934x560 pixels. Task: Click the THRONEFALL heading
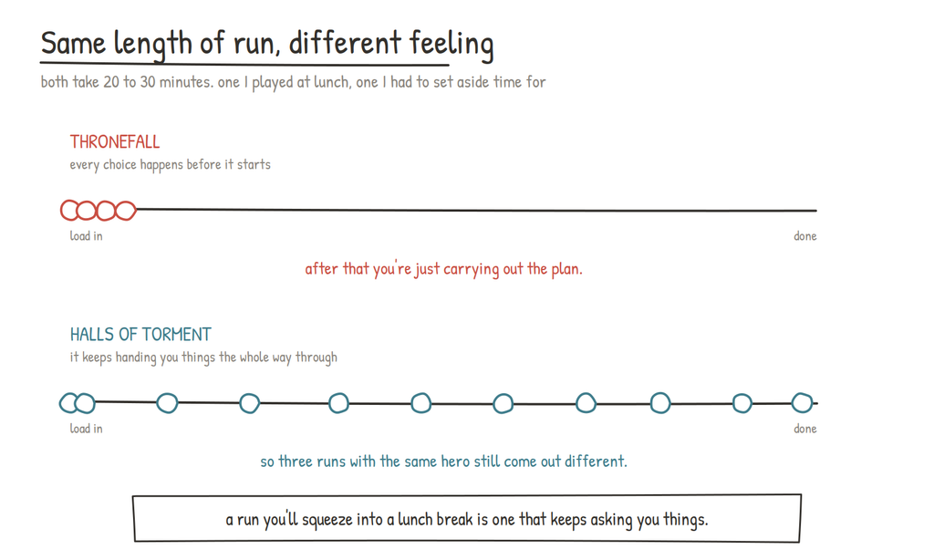click(x=115, y=141)
